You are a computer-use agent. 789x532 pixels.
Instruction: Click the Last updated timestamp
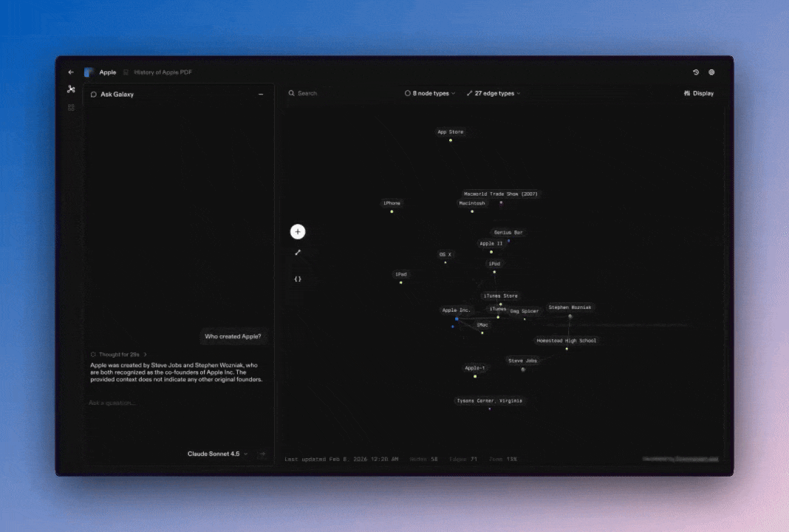pyautogui.click(x=341, y=459)
